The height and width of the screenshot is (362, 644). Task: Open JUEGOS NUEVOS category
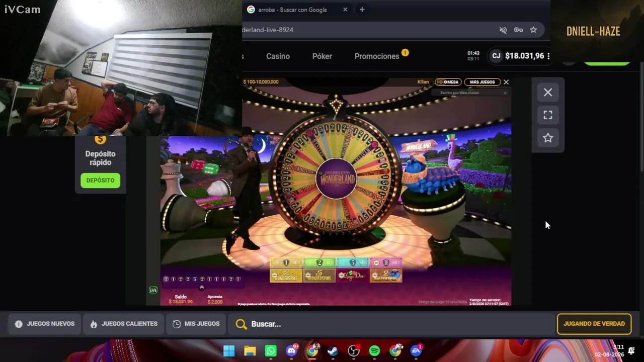coord(45,324)
